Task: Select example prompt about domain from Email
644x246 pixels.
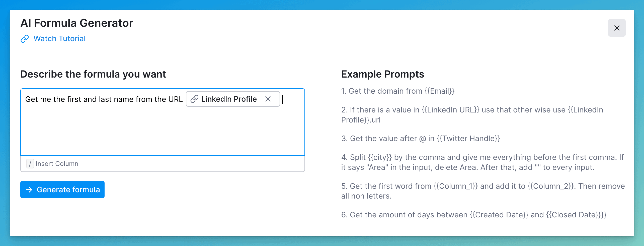Action: click(398, 91)
